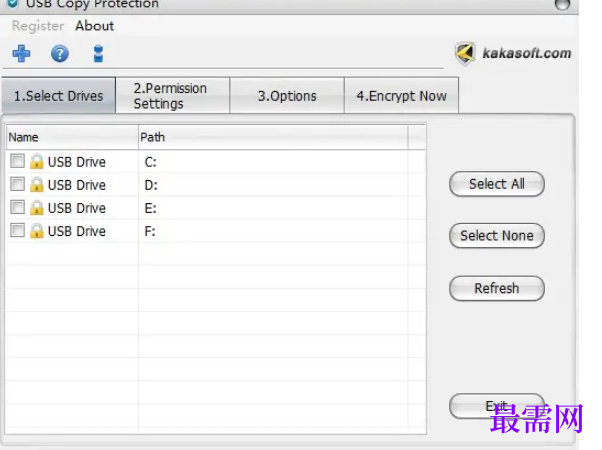Select the USB Drive text in the C: row
The width and height of the screenshot is (602, 450).
tap(76, 162)
